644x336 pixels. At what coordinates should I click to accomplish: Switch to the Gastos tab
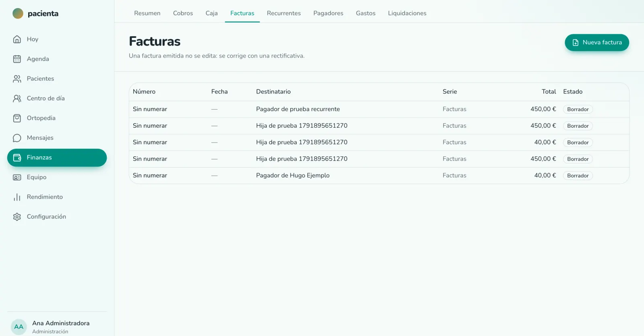[365, 13]
